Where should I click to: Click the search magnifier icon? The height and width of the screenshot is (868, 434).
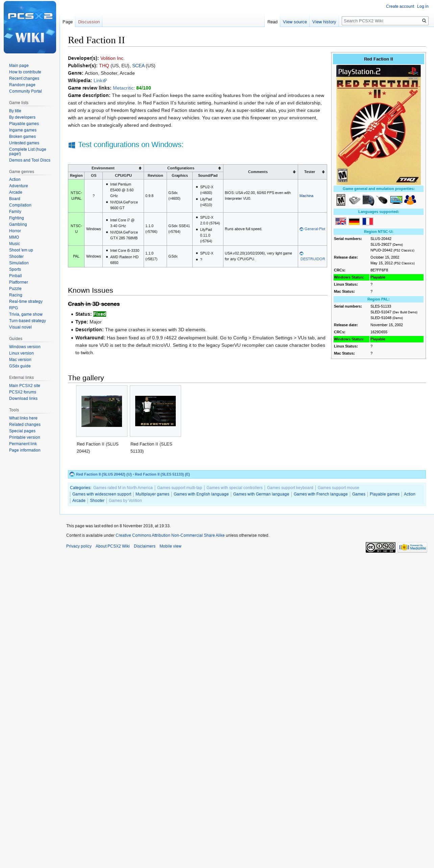pyautogui.click(x=424, y=21)
